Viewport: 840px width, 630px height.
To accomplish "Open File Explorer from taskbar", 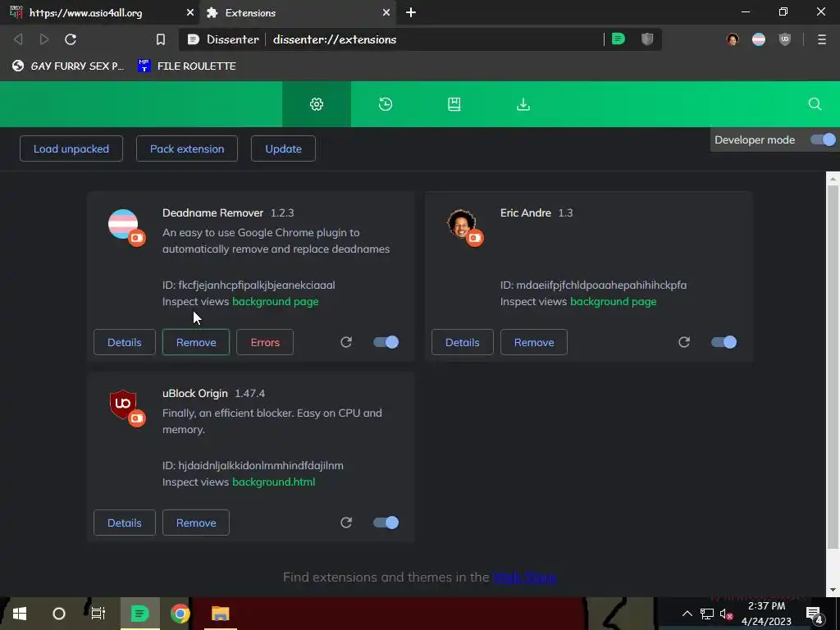I will [x=220, y=614].
